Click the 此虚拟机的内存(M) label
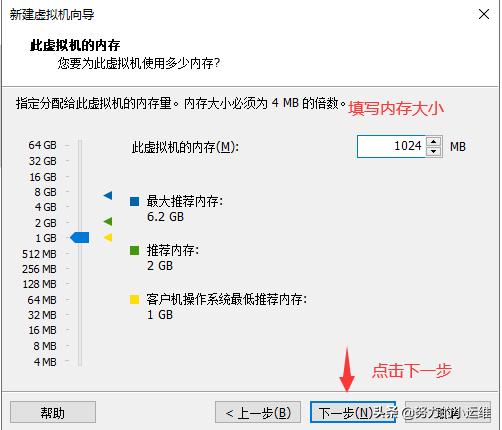This screenshot has height=430, width=502. [185, 147]
